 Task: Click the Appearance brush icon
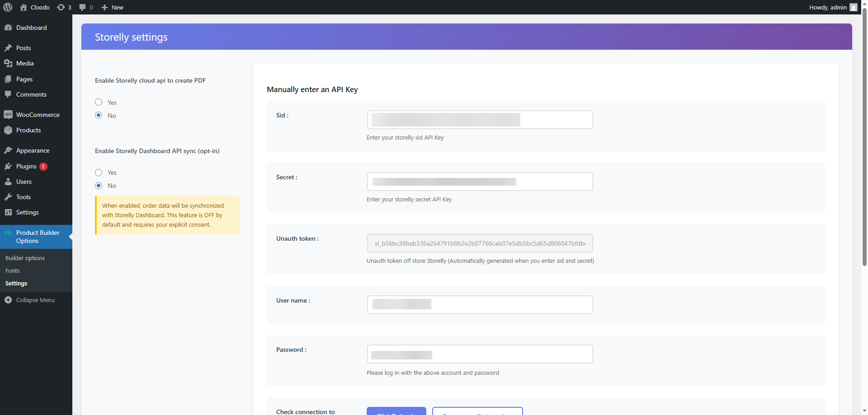click(8, 150)
